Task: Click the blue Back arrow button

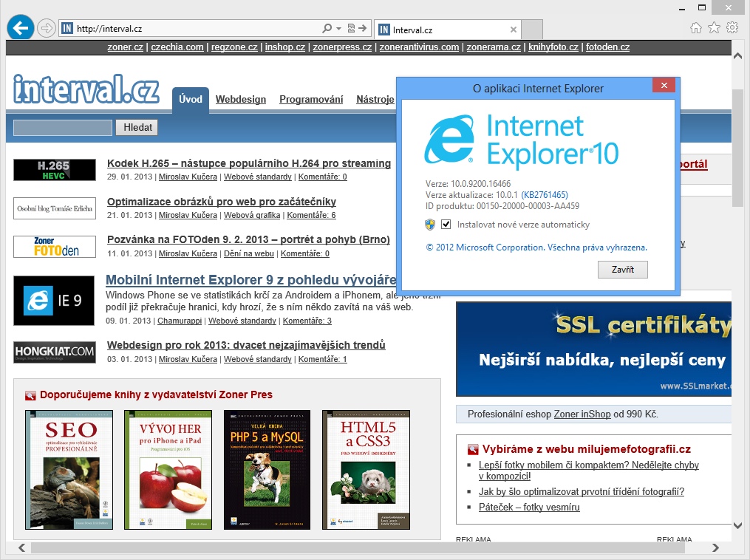Action: coord(21,29)
